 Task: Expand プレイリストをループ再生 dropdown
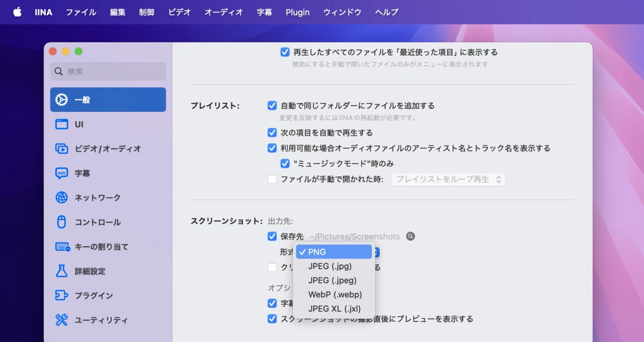[448, 179]
